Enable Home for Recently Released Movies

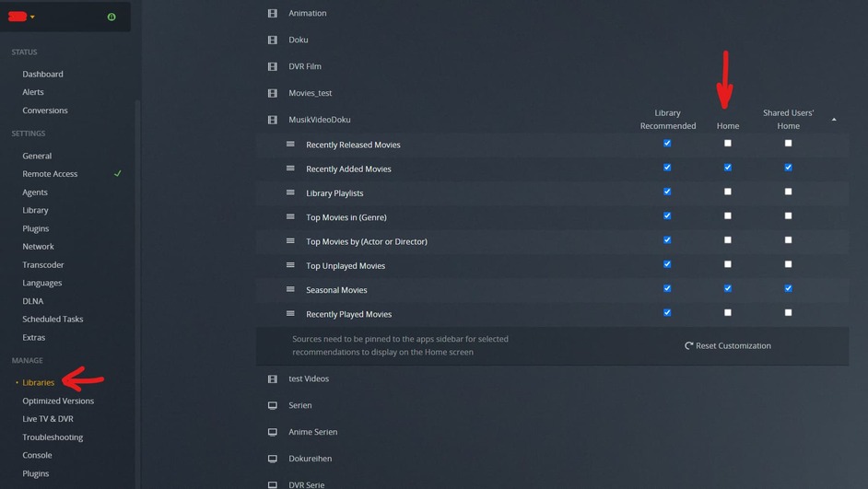(x=727, y=144)
